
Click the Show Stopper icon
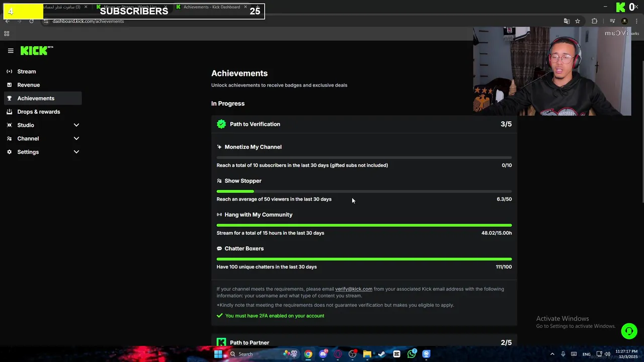pos(219,181)
